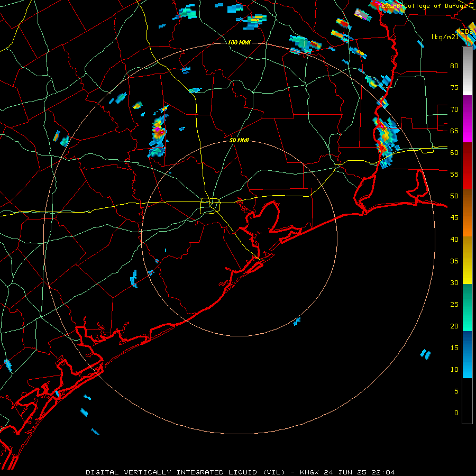Click the yellow Houston loop at radar center
Image resolution: width=476 pixels, height=476 pixels.
coord(210,206)
